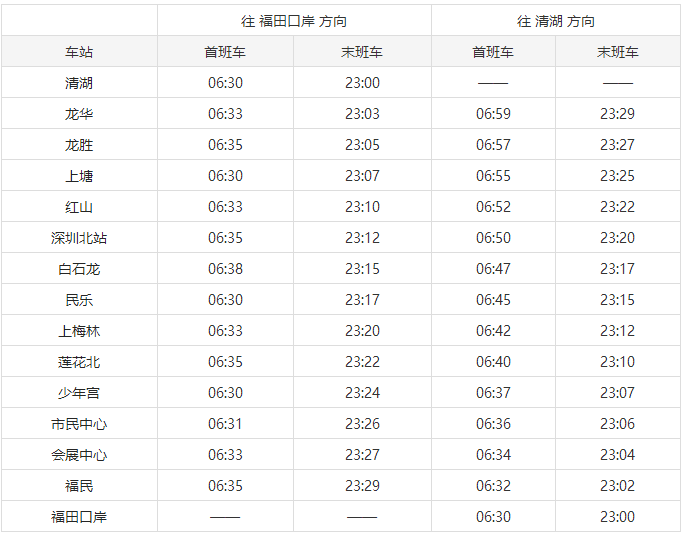Click 23:02 in the 福民 row
684x535 pixels.
(x=617, y=486)
